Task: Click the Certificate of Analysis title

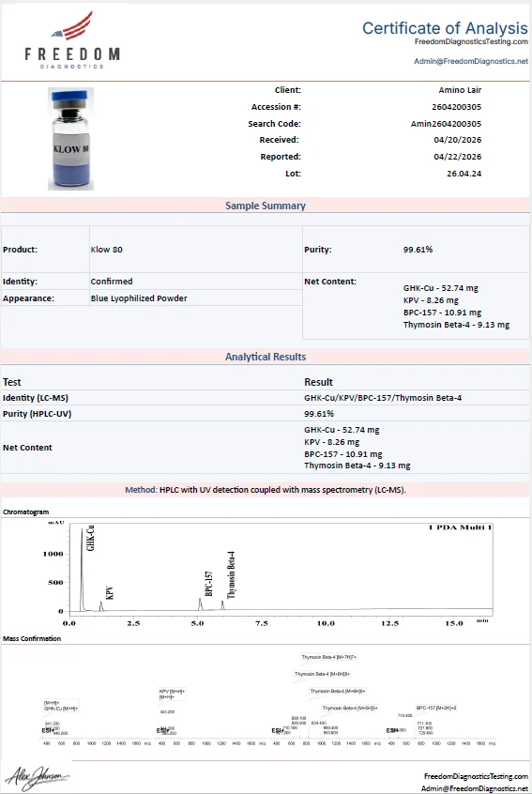Action: click(445, 28)
